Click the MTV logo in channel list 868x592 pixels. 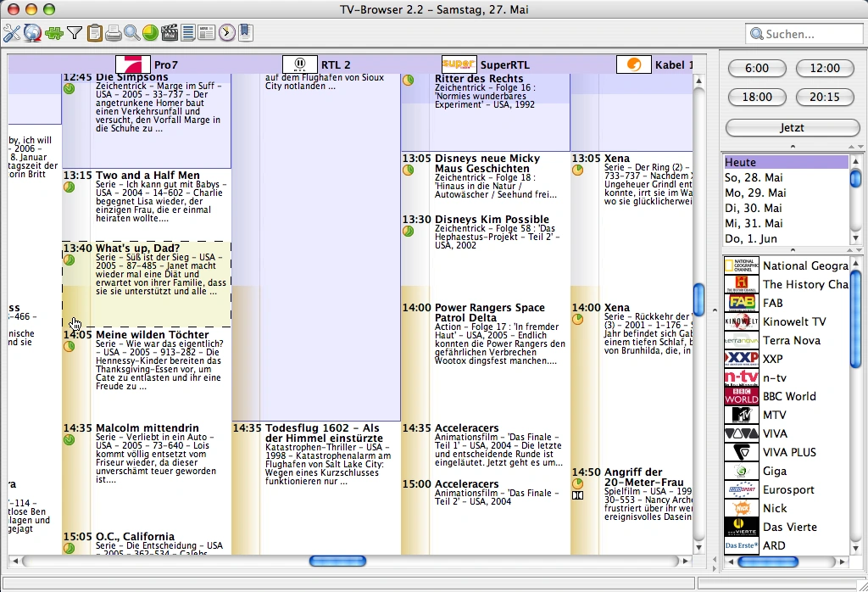coord(742,415)
